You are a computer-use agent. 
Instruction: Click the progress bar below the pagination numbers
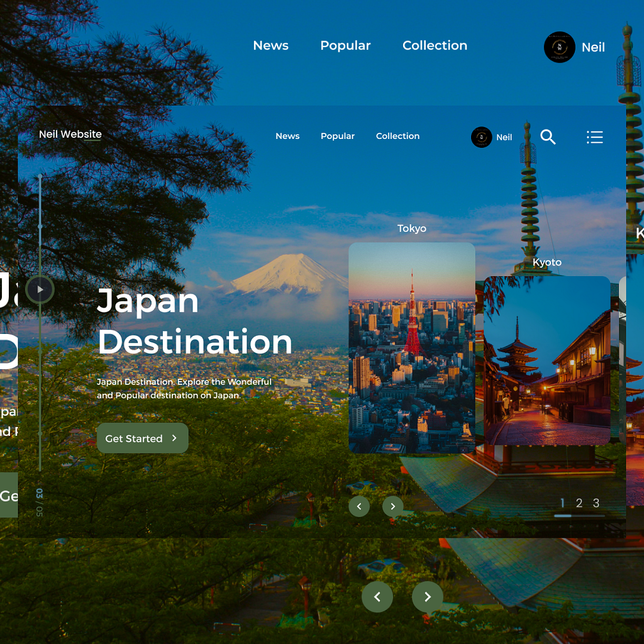tap(579, 516)
